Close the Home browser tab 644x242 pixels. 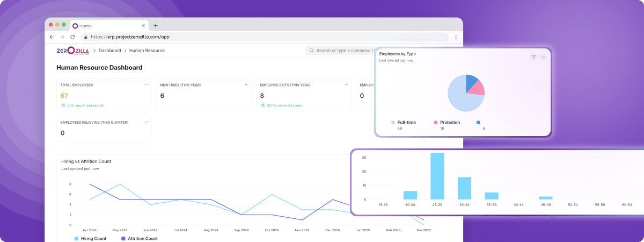pyautogui.click(x=142, y=26)
